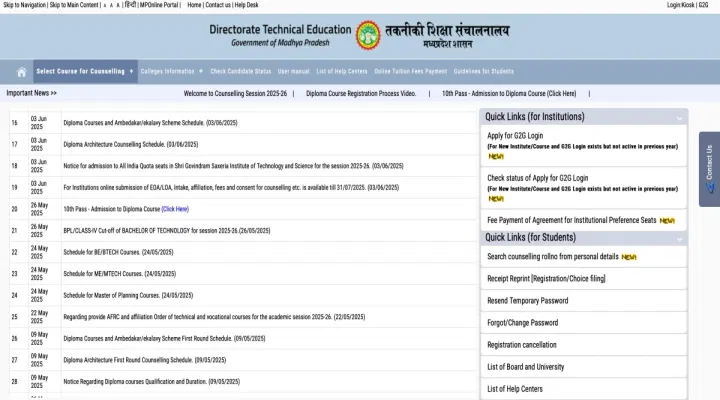Open Schedule for BE/BTECH Courses notice
The width and height of the screenshot is (720, 400).
tap(118, 252)
